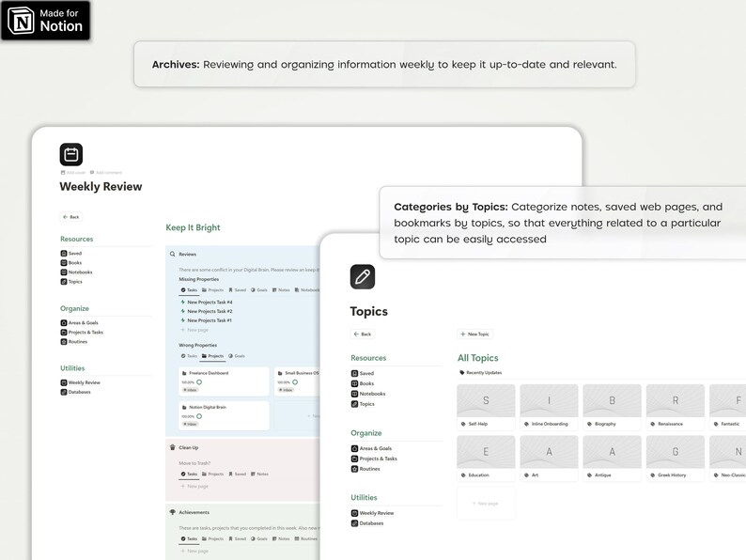The height and width of the screenshot is (560, 746).
Task: Click the empty New page topic card
Action: click(x=486, y=503)
